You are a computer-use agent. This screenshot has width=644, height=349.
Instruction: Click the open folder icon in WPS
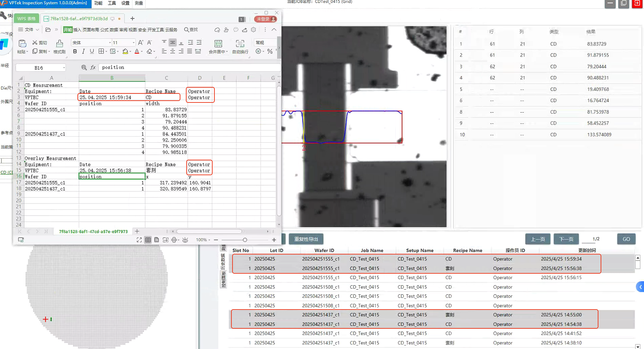coord(48,30)
